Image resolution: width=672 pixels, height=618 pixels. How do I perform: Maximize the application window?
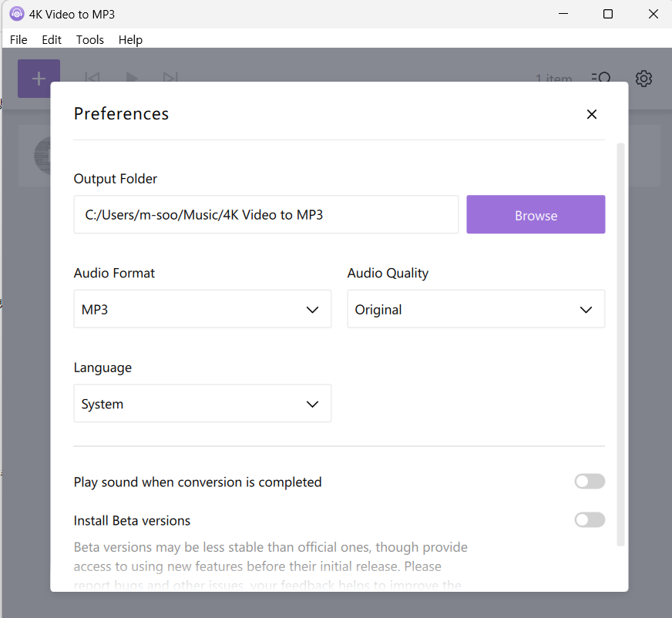pos(608,14)
